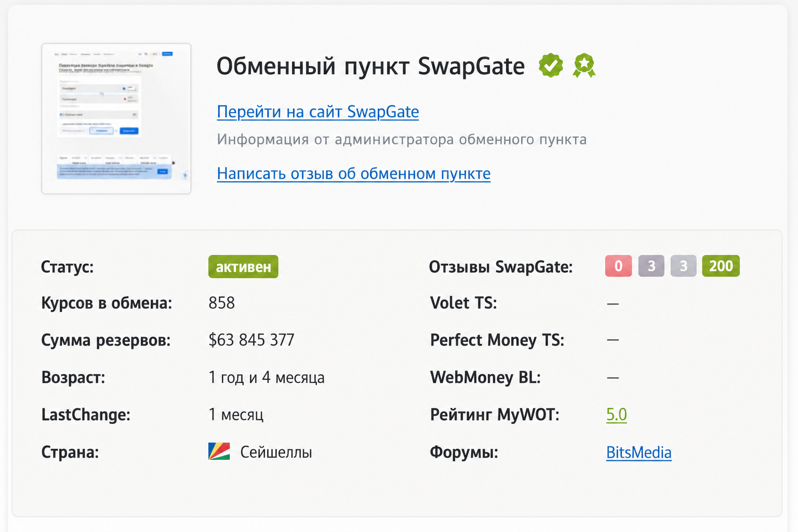Click the Рейтинг MyWOT: label

[495, 415]
